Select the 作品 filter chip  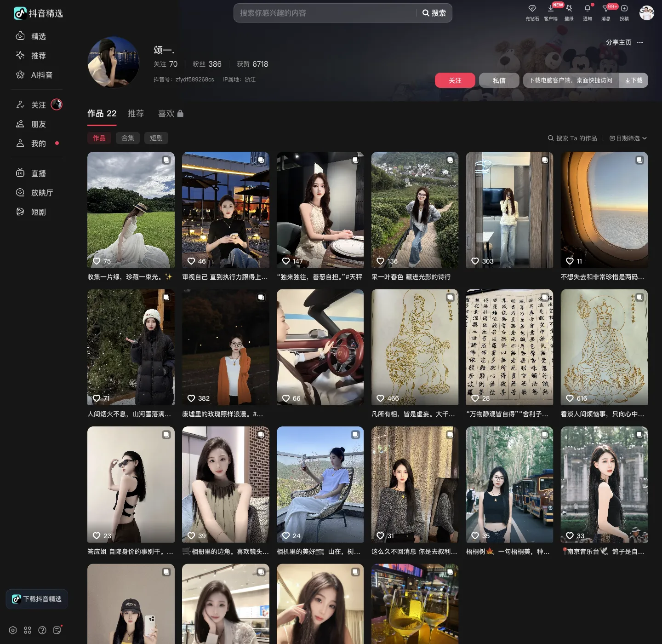(99, 138)
